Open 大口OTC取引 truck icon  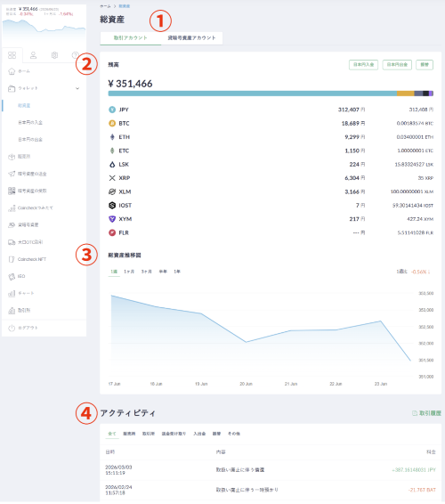12,242
